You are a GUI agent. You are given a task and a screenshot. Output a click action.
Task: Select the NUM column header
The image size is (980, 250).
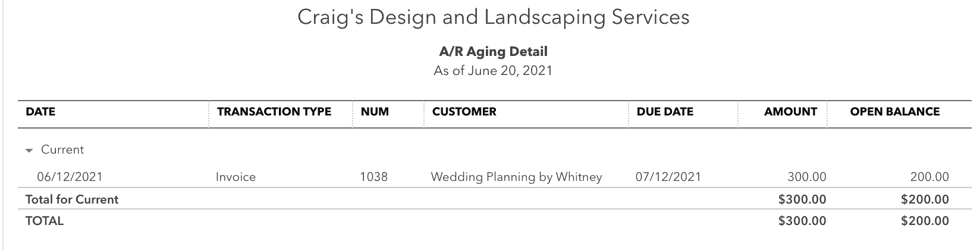coord(375,111)
